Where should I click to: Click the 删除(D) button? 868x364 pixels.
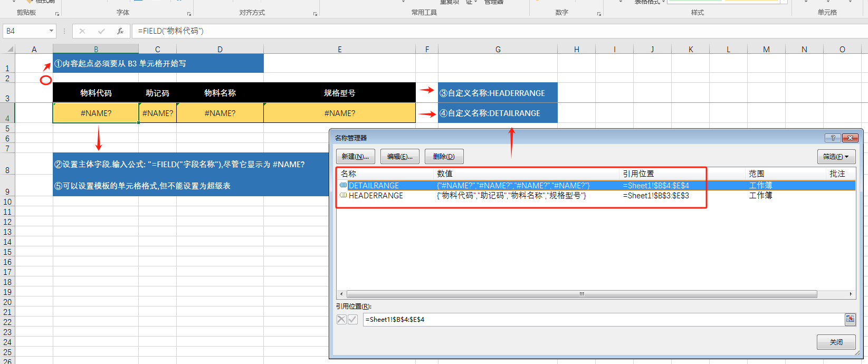tap(444, 157)
